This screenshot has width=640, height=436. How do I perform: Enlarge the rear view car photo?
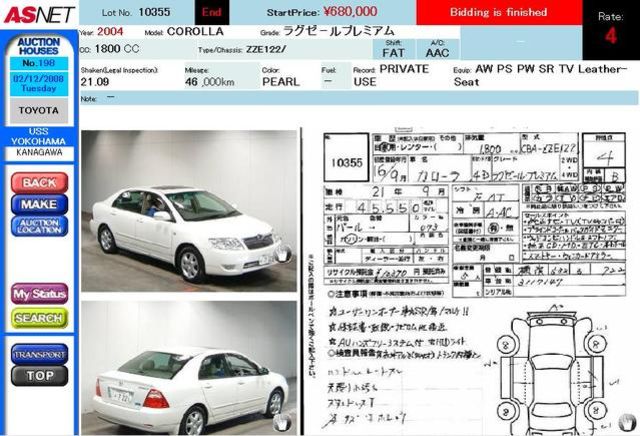tap(189, 368)
